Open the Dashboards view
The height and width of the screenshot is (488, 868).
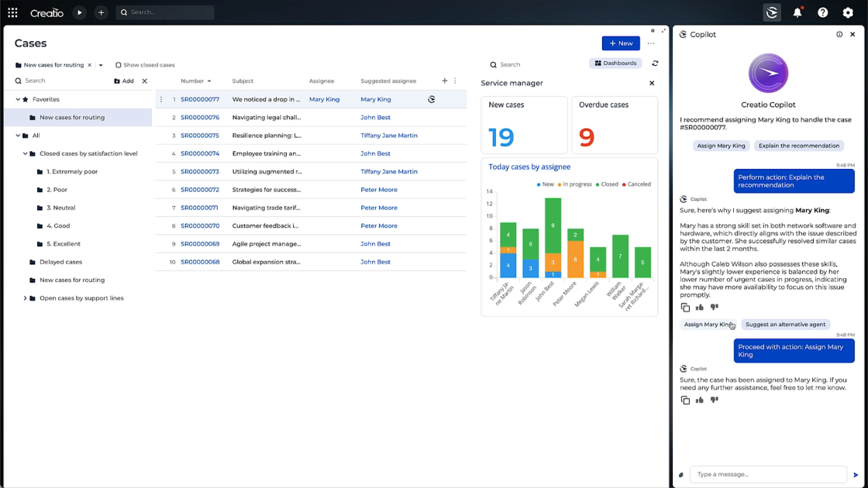click(x=615, y=63)
